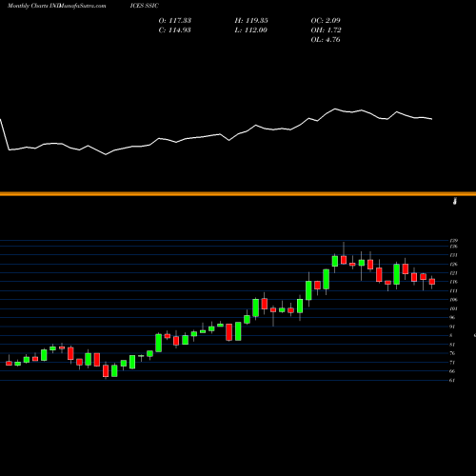
Task: Click the 'OL: 4.76' reading
Action: click(326, 40)
